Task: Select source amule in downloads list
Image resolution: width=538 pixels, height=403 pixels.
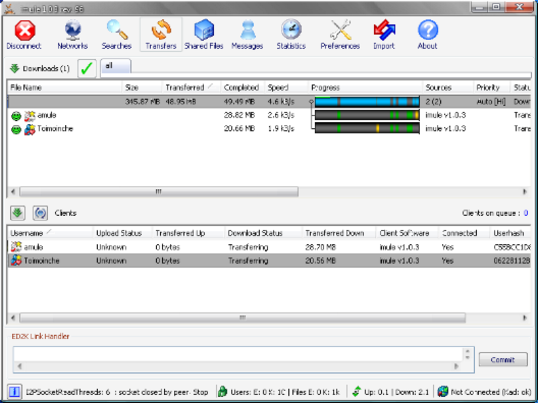Action: click(269, 115)
